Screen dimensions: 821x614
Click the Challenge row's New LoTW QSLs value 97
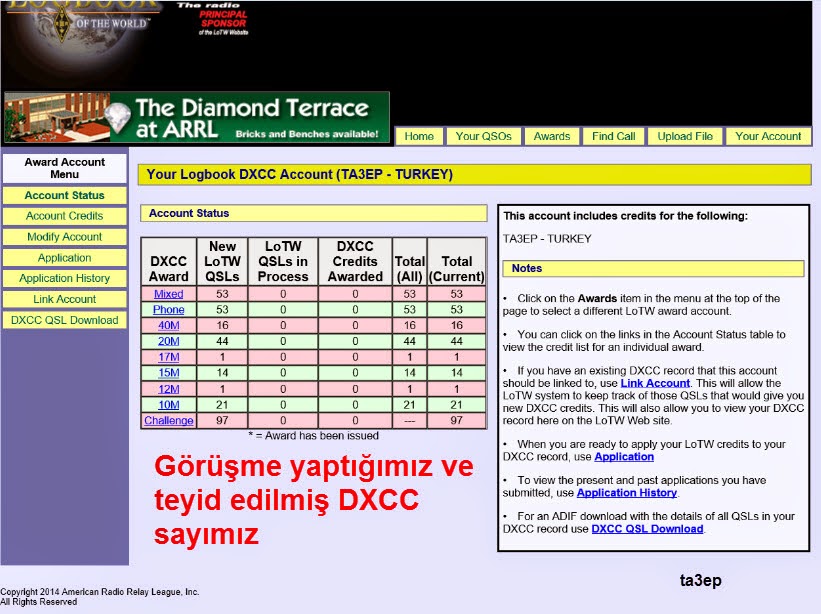pos(223,420)
